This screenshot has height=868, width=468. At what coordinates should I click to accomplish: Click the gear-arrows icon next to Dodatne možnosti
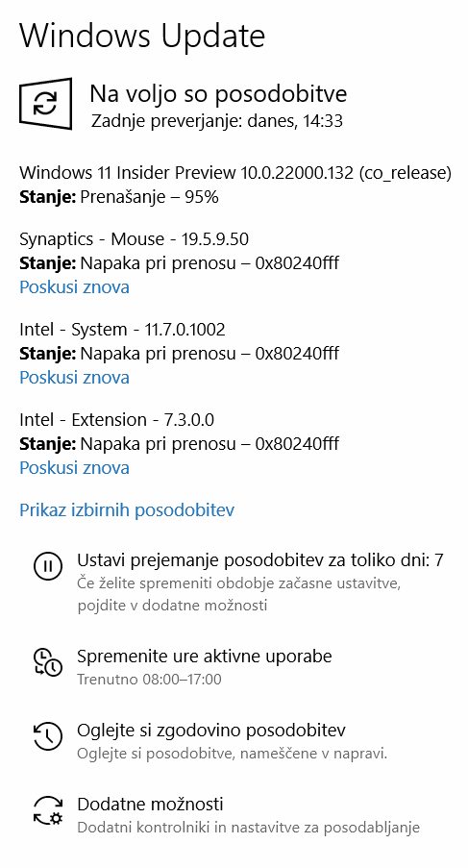48,810
